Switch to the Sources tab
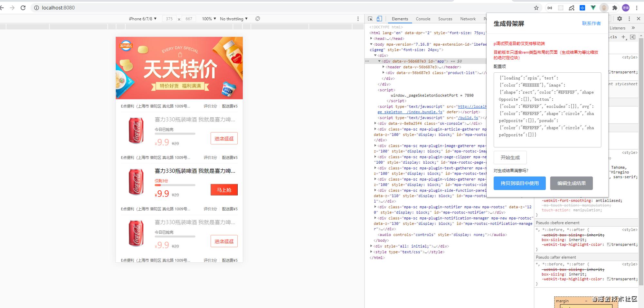 click(x=445, y=19)
